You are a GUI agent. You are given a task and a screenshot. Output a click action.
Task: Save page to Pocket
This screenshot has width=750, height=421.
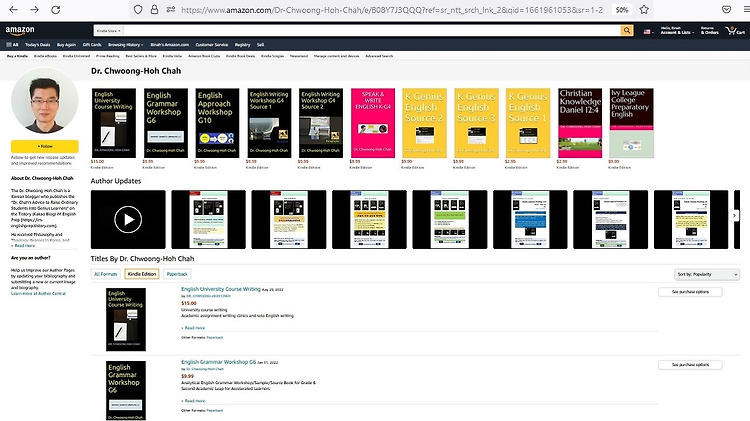(726, 10)
